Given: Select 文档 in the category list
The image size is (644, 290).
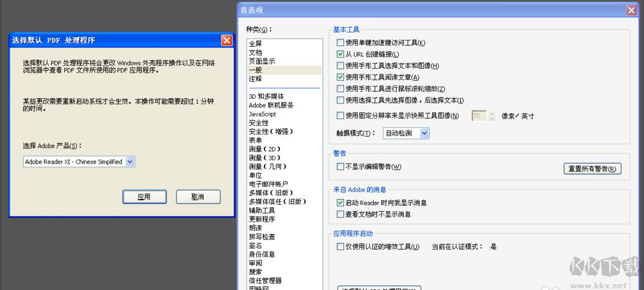Looking at the screenshot, I should [x=255, y=53].
